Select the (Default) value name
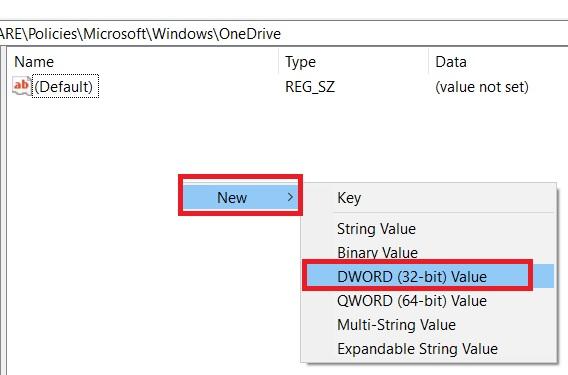The height and width of the screenshot is (375, 568). click(x=65, y=87)
